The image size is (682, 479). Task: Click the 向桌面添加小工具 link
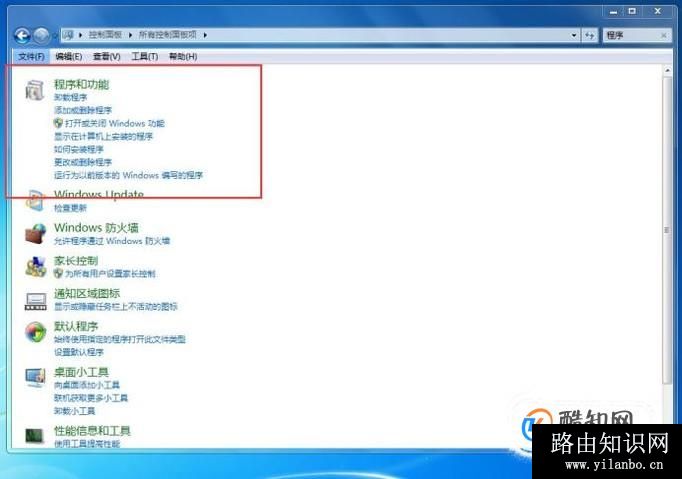(x=87, y=385)
